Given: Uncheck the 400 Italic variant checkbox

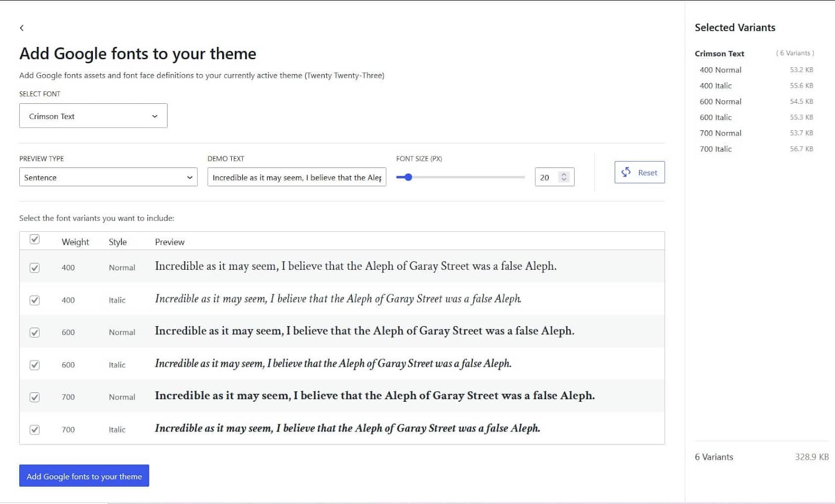Looking at the screenshot, I should tap(34, 300).
